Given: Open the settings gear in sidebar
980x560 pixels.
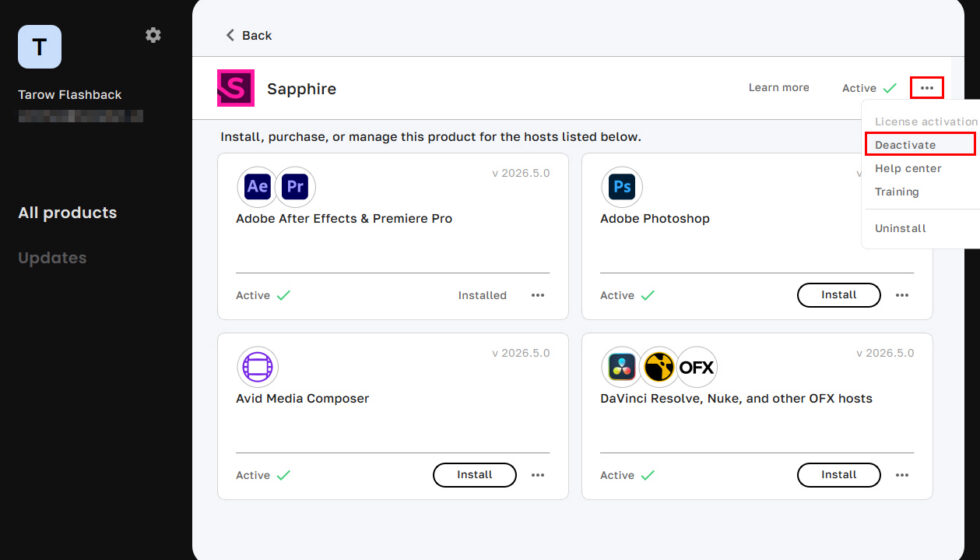Looking at the screenshot, I should click(x=153, y=35).
